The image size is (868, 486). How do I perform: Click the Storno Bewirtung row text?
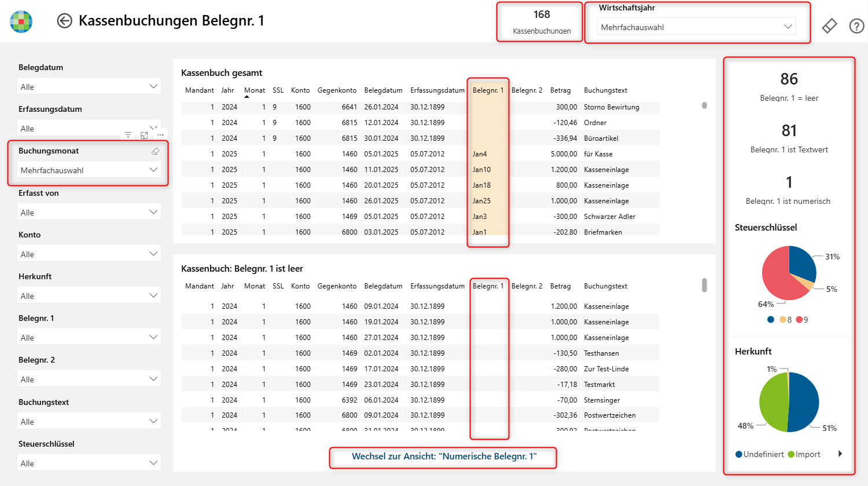click(x=612, y=107)
